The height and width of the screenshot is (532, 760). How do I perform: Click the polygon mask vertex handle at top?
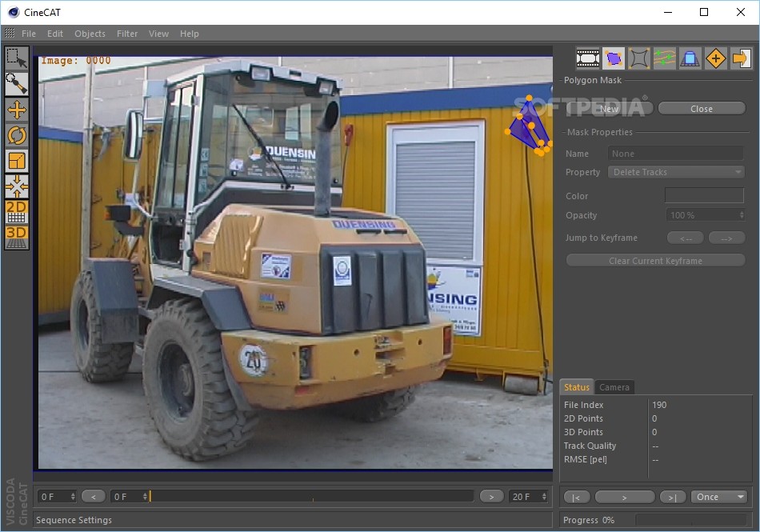pyautogui.click(x=529, y=98)
